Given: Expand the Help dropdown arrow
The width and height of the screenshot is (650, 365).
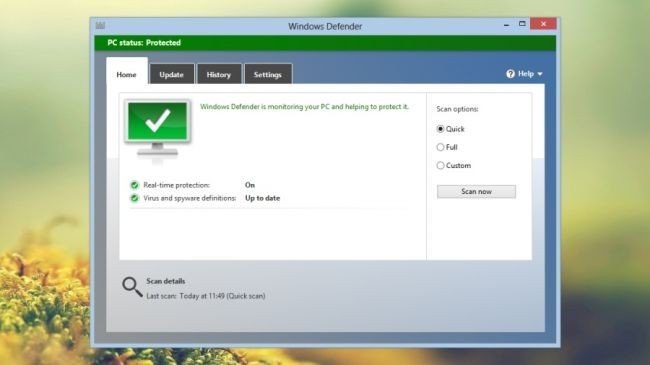Looking at the screenshot, I should click(x=540, y=74).
